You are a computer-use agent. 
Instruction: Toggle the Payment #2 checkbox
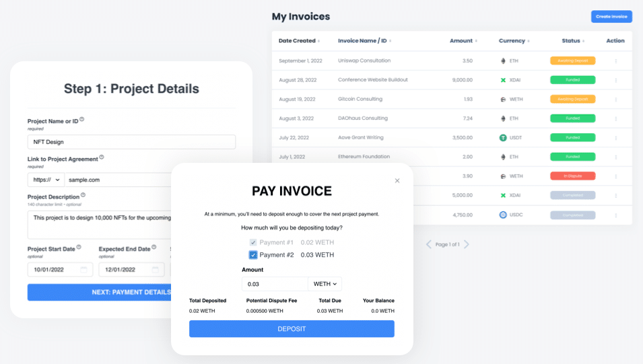click(x=253, y=255)
